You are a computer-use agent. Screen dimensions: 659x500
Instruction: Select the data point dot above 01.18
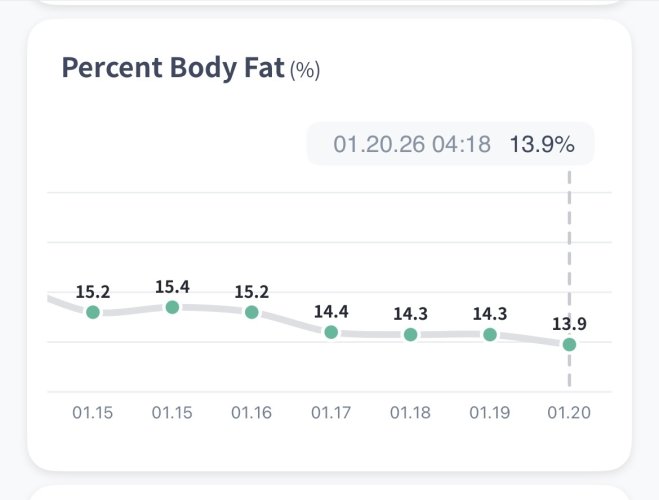coord(410,334)
